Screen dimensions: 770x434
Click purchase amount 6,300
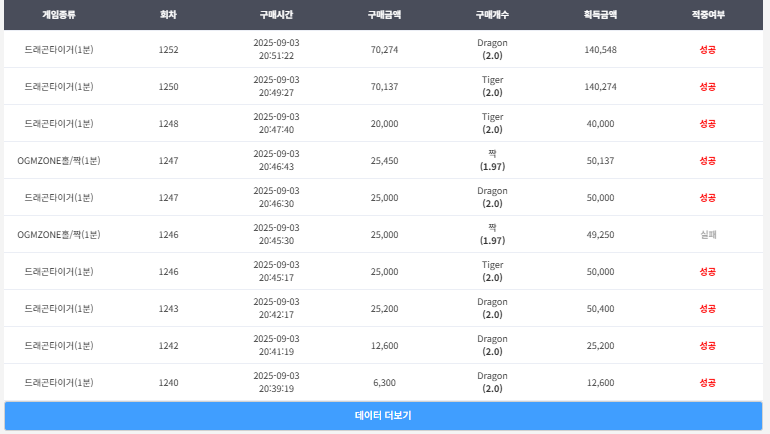(385, 382)
